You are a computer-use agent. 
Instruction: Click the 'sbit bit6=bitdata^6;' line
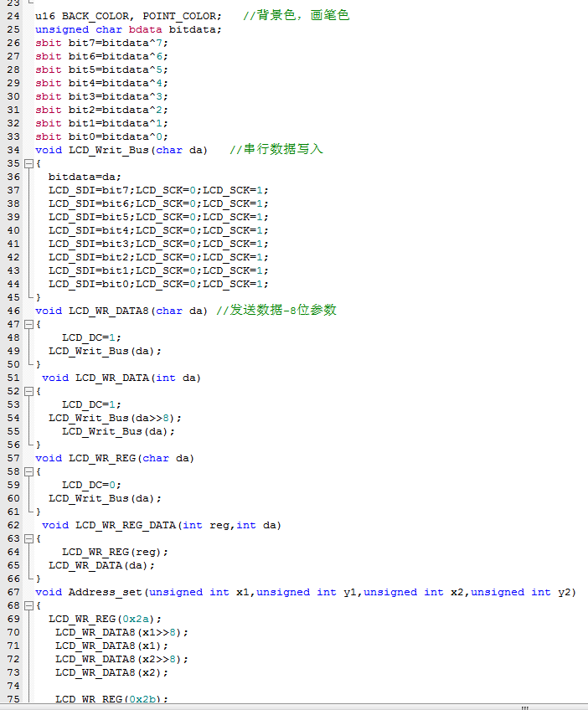click(102, 56)
